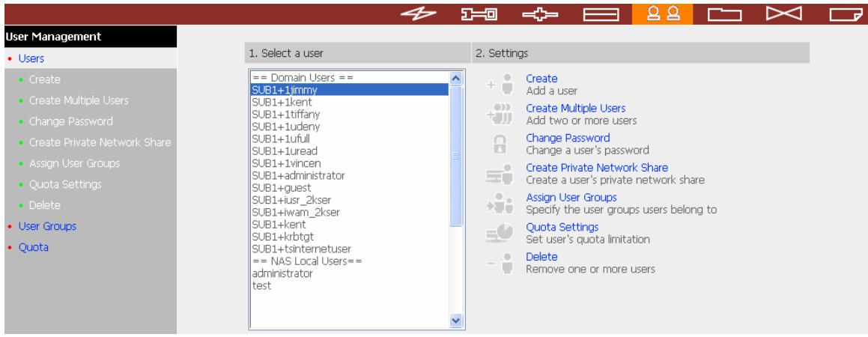Image resolution: width=868 pixels, height=337 pixels.
Task: Open the folder-shaped network share icon in top bar
Action: pos(725,14)
